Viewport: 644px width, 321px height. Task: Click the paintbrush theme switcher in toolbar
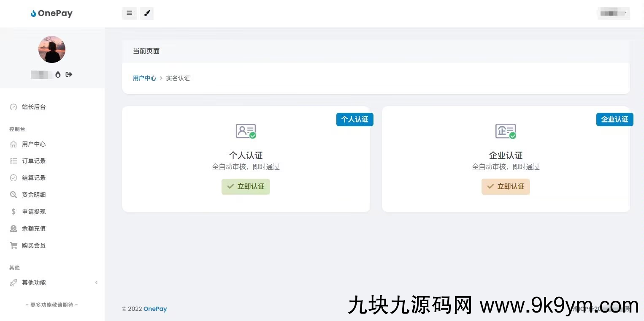click(x=147, y=13)
